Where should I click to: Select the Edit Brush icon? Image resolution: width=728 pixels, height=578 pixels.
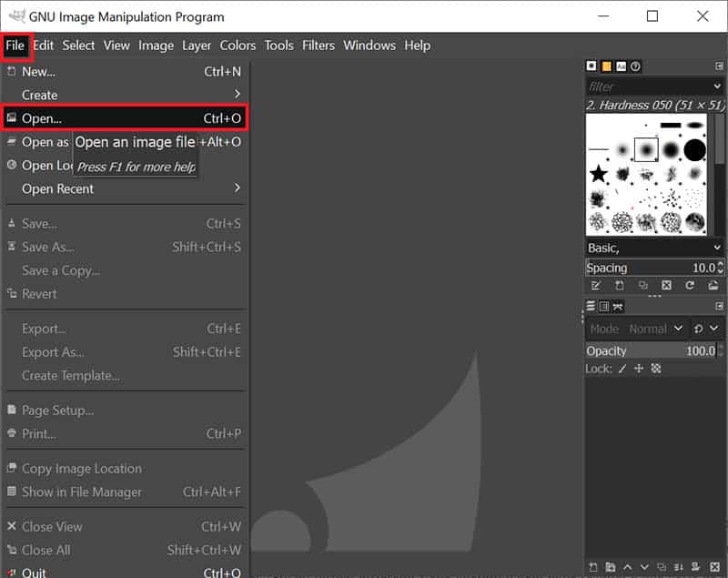(596, 285)
